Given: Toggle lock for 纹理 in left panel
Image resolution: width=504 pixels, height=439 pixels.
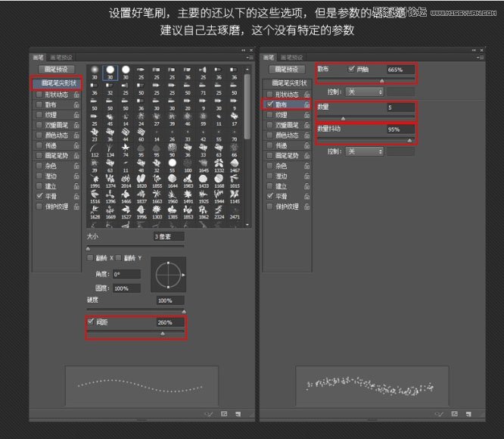Looking at the screenshot, I should click(76, 115).
